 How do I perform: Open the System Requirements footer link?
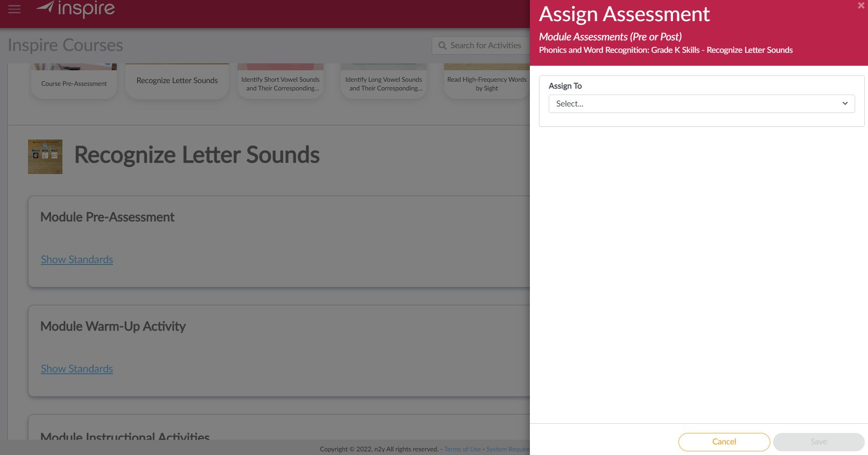[x=508, y=449]
